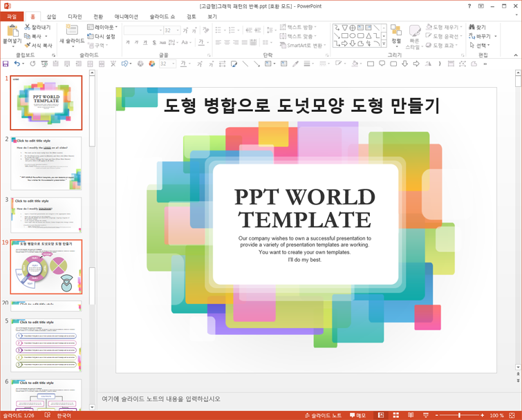
Task: Select the triangle shape in the shapes gallery
Action: [x=369, y=36]
